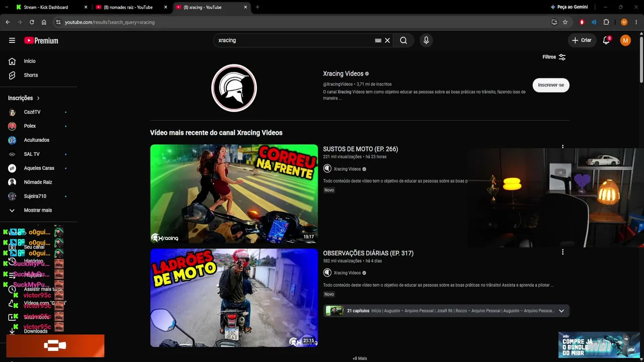Show +8 Mais videos
The width and height of the screenshot is (644, 362).
pos(360,358)
